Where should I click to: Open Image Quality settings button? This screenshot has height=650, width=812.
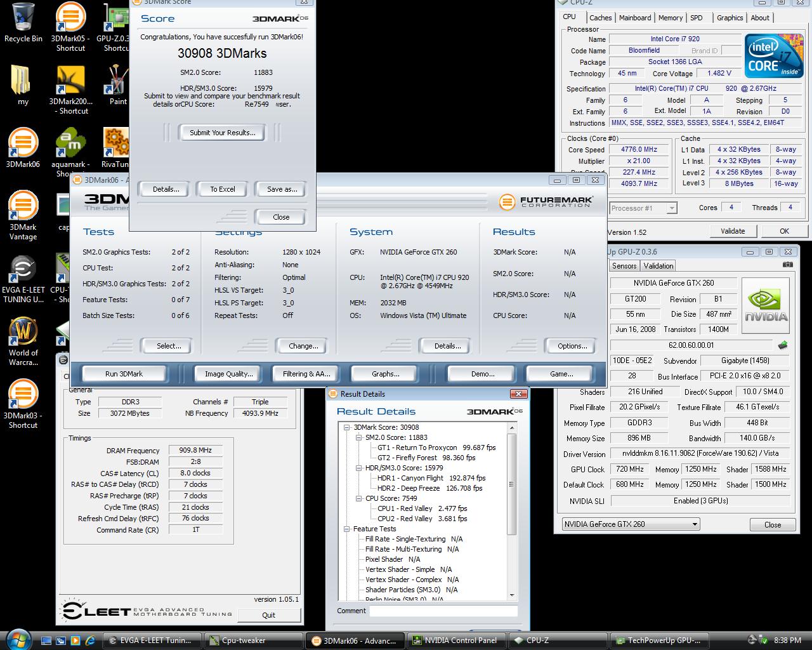click(x=228, y=374)
